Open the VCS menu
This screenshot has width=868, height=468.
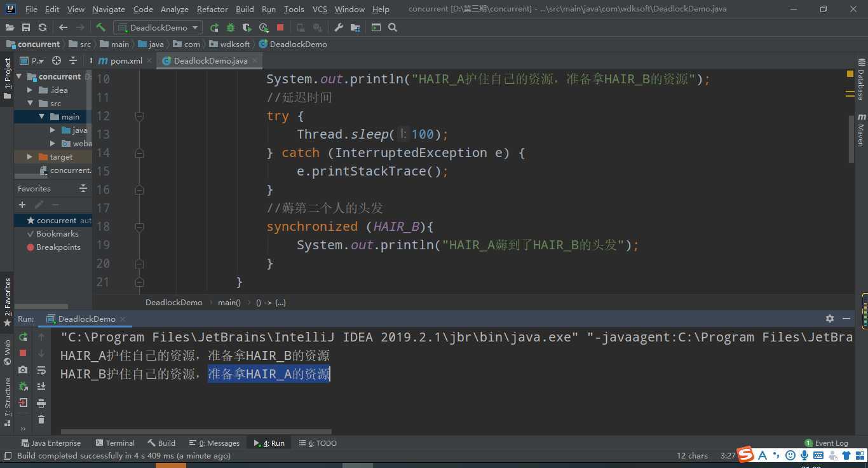coord(320,9)
